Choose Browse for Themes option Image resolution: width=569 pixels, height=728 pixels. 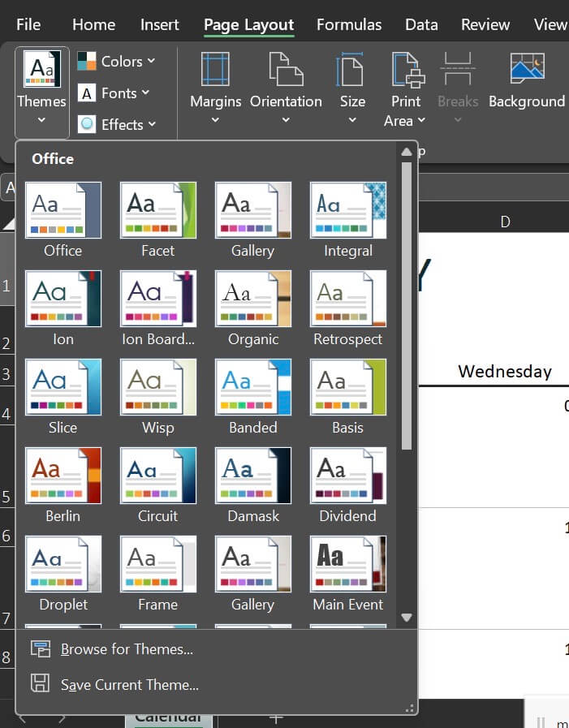(127, 649)
